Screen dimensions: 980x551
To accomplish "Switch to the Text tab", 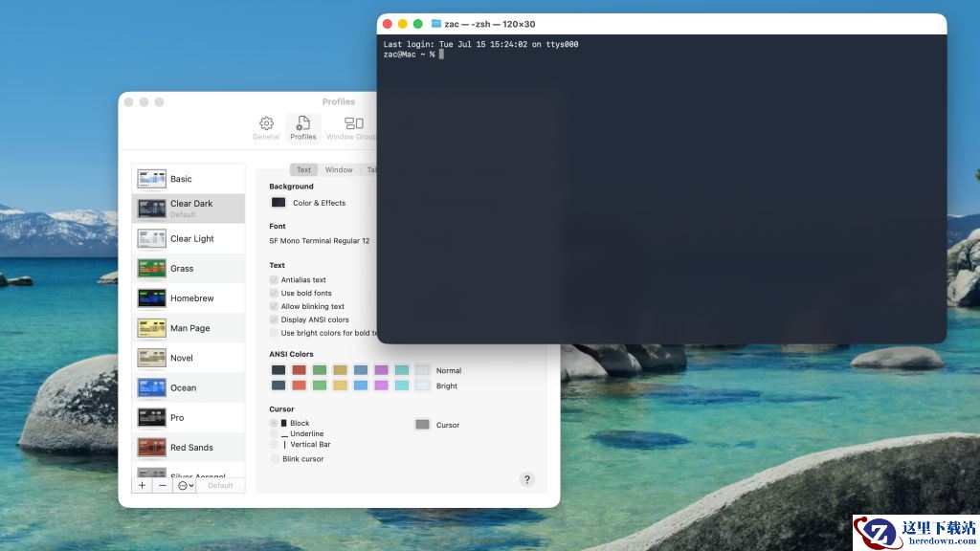I will (303, 170).
